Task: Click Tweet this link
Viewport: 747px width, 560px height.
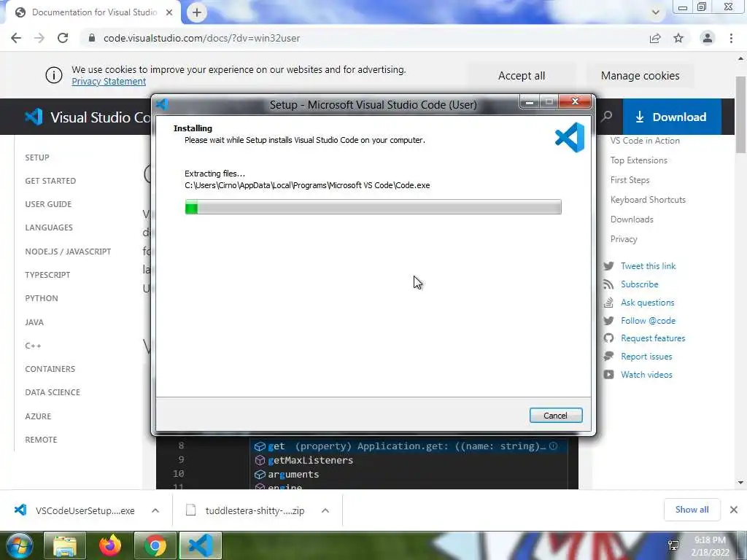Action: pyautogui.click(x=648, y=266)
